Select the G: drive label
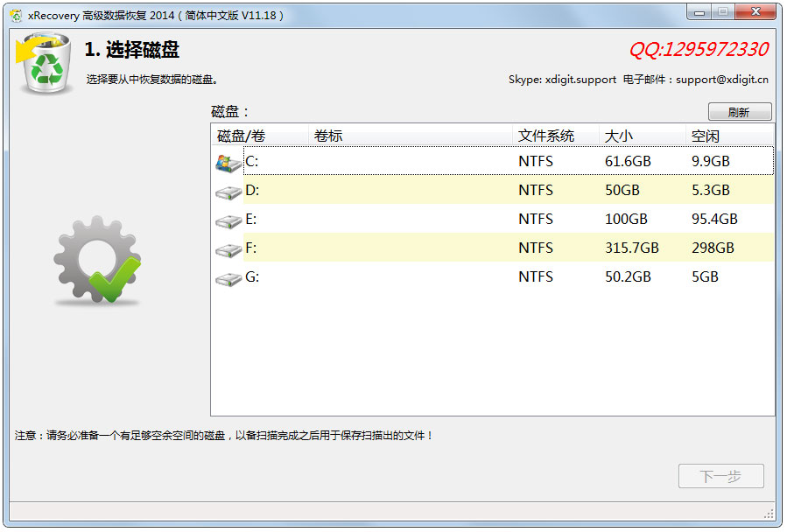 (252, 276)
